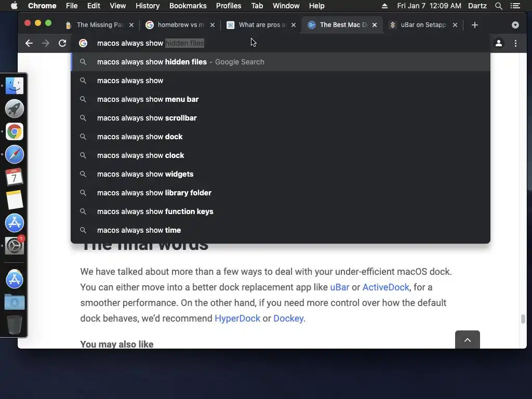Close the 'homebrew vs m' tab
The width and height of the screenshot is (532, 399).
(212, 25)
